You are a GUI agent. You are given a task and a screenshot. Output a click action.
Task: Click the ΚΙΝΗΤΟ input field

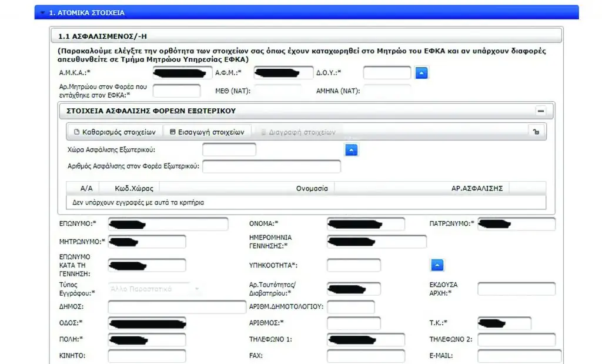click(x=146, y=356)
